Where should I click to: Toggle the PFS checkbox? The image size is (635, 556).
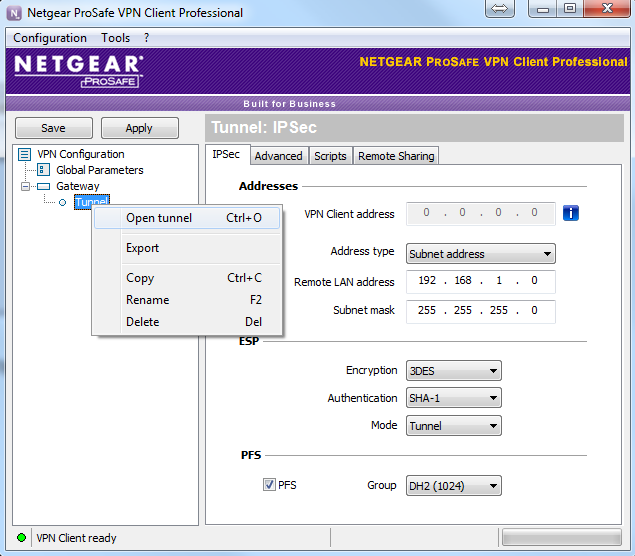(269, 485)
